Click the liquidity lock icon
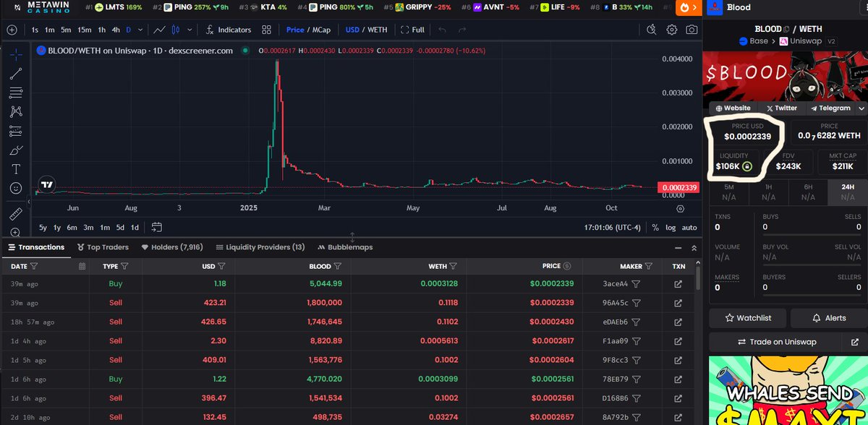Image resolution: width=868 pixels, height=425 pixels. (748, 166)
